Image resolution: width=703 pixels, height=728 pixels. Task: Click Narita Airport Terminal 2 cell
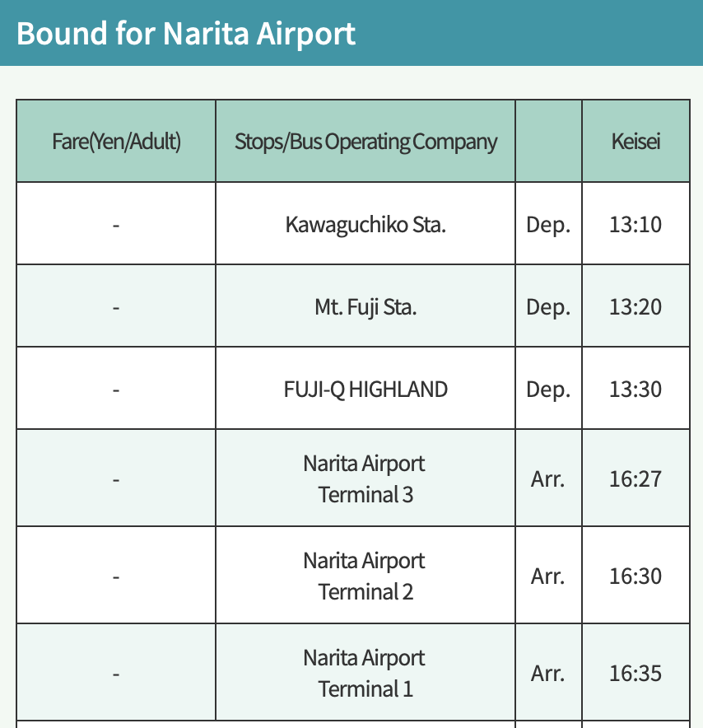[x=365, y=576]
